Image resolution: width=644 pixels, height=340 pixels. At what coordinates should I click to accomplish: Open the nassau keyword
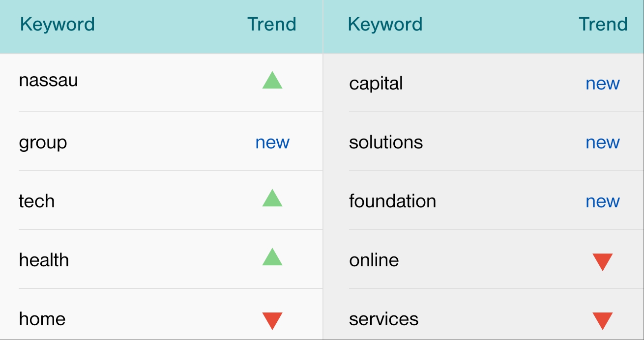point(48,80)
